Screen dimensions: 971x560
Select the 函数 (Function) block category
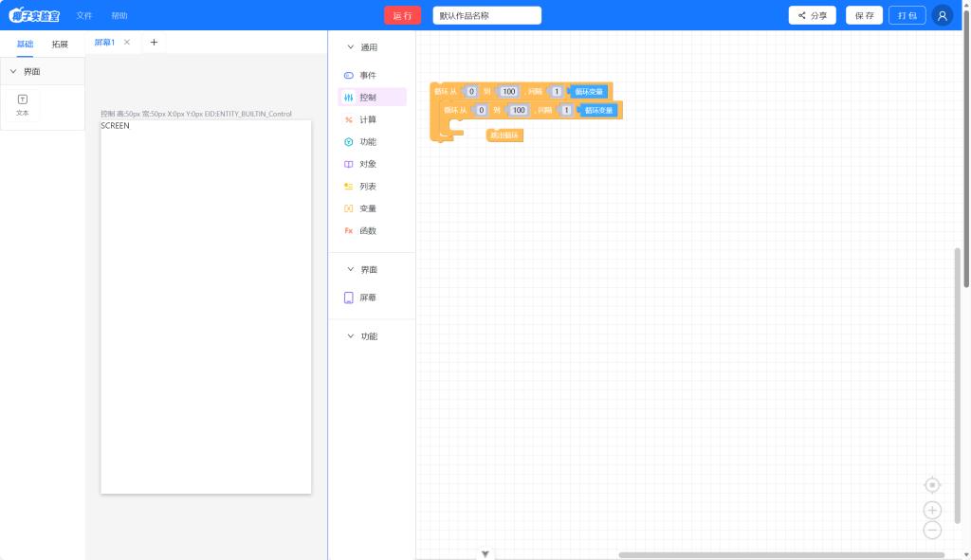click(x=367, y=231)
